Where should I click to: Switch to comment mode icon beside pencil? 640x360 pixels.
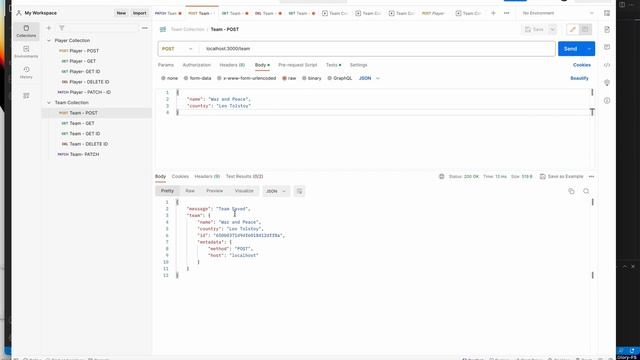585,29
